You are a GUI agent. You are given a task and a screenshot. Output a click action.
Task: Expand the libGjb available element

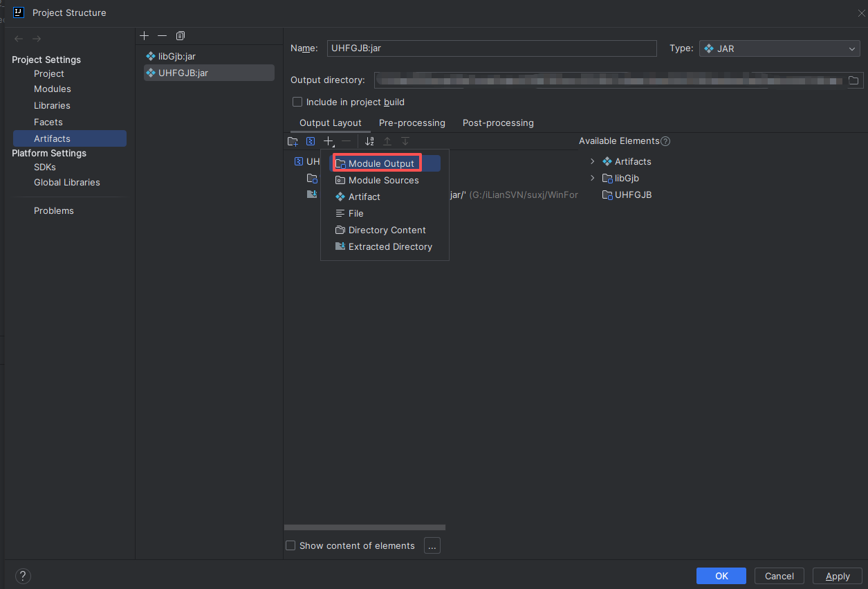click(592, 178)
